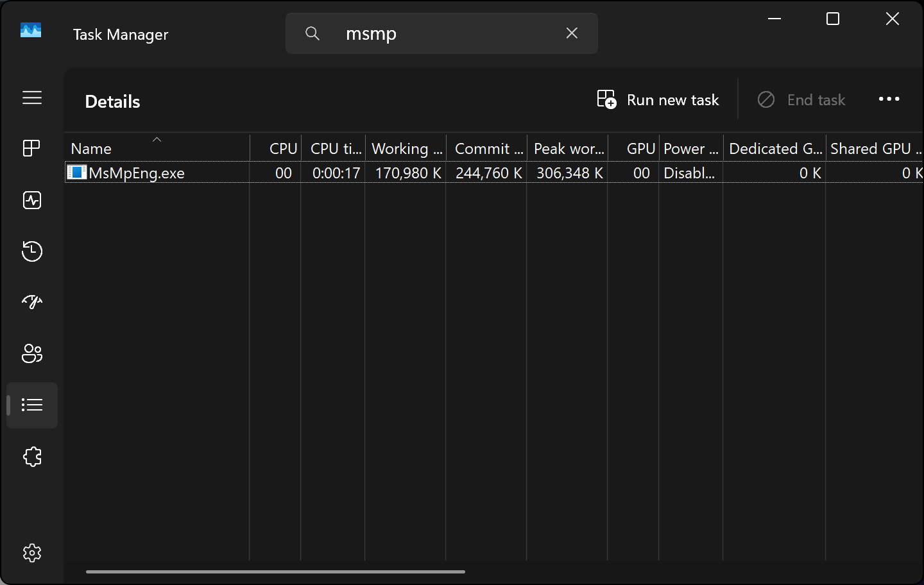The height and width of the screenshot is (585, 924).
Task: Sort by the Shared GPU memory column header
Action: [x=875, y=148]
